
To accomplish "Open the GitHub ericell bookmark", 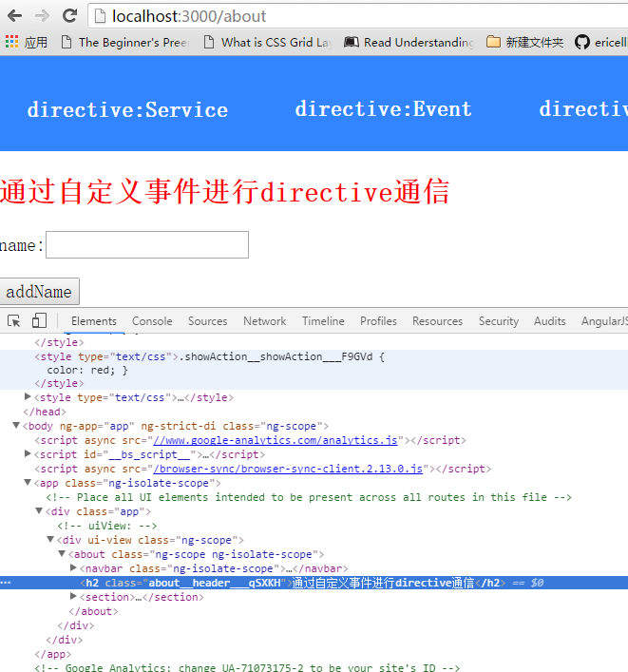I will coord(601,42).
